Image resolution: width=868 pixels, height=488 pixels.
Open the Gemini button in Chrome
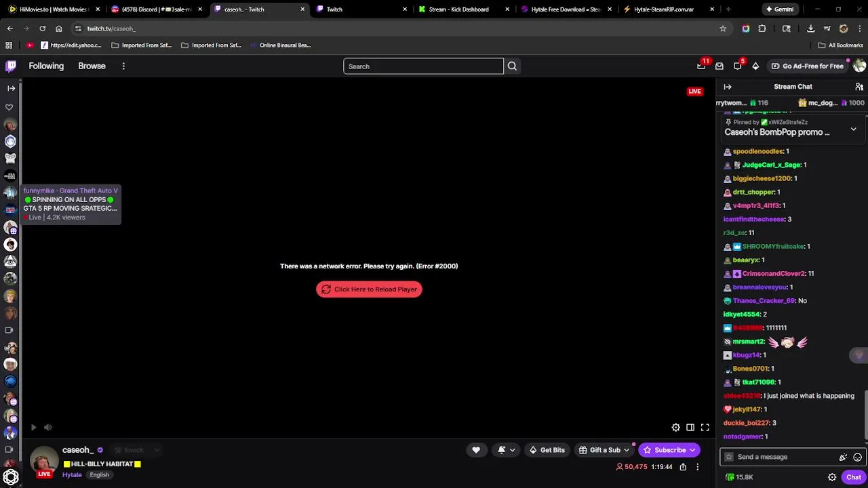tap(779, 9)
